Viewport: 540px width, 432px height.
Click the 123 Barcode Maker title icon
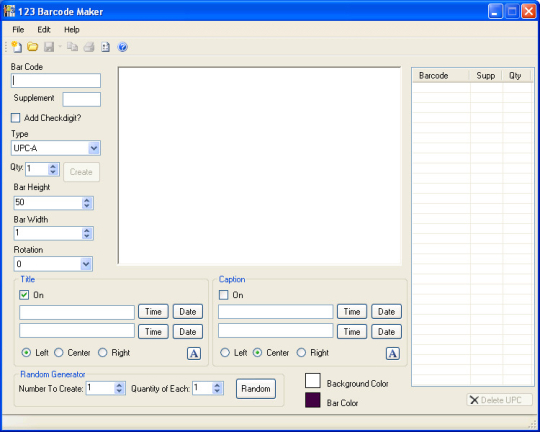9,11
